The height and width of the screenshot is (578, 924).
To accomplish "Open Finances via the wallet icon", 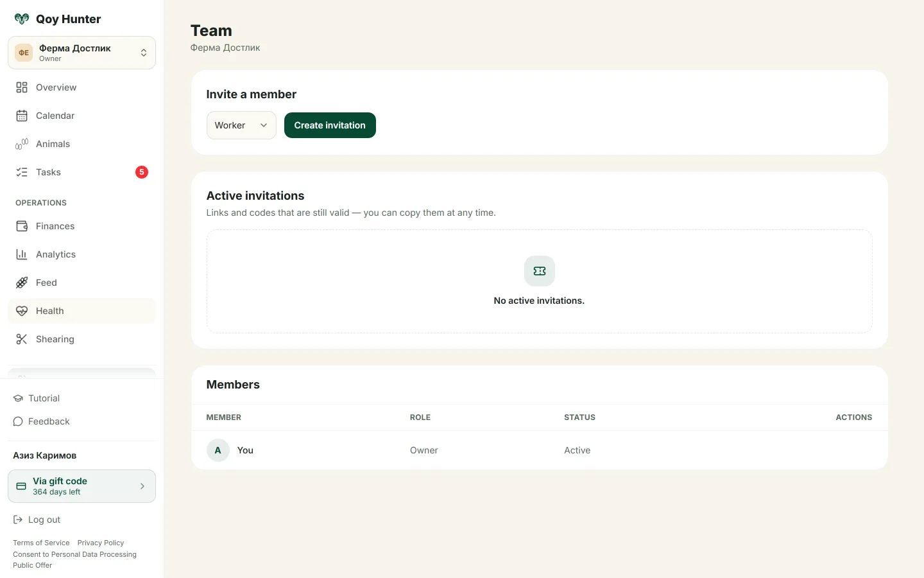I will [22, 226].
